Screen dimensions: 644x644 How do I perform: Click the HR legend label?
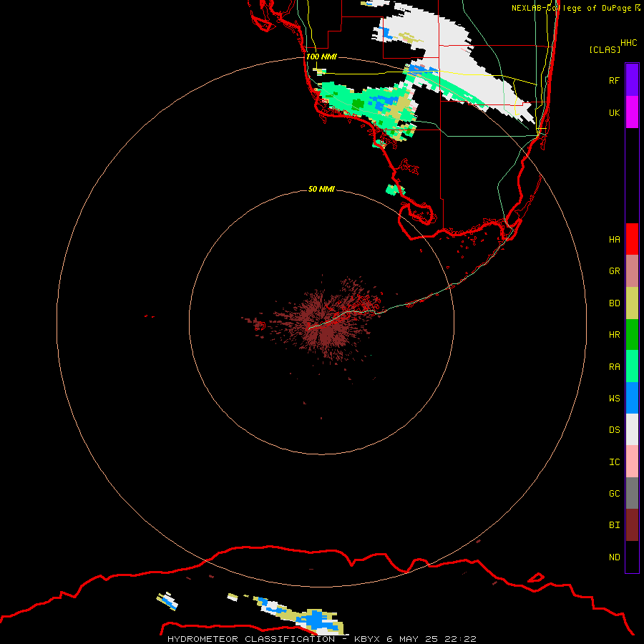[x=614, y=335]
